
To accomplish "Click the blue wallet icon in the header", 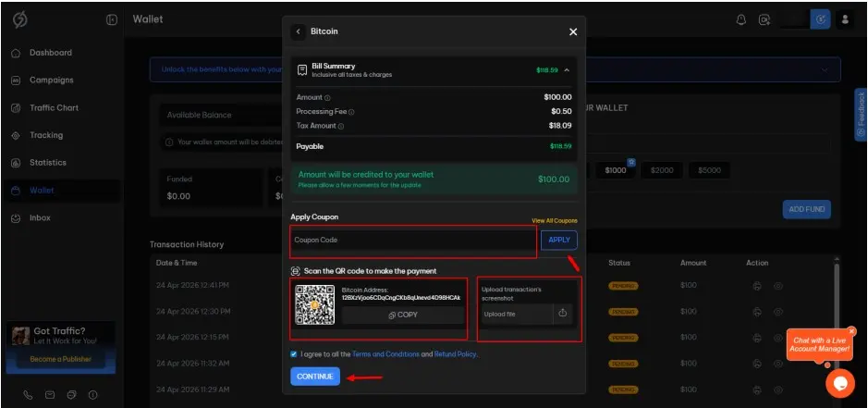I will tap(820, 19).
